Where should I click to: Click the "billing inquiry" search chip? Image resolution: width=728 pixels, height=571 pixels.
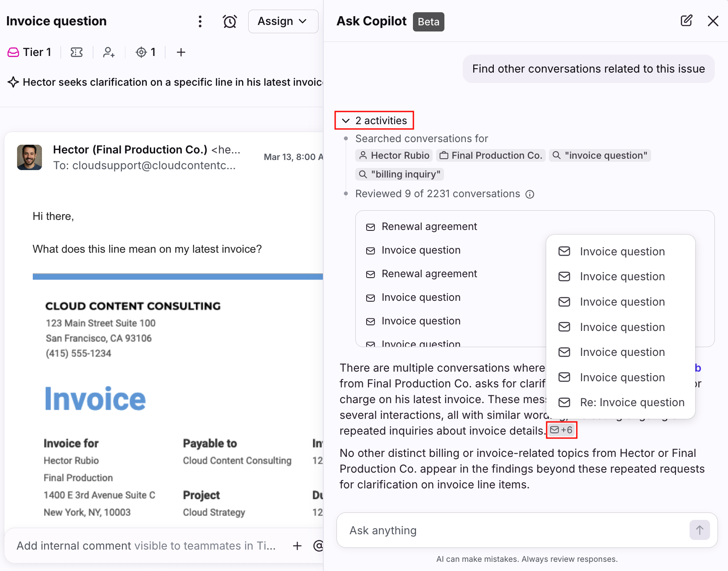399,174
